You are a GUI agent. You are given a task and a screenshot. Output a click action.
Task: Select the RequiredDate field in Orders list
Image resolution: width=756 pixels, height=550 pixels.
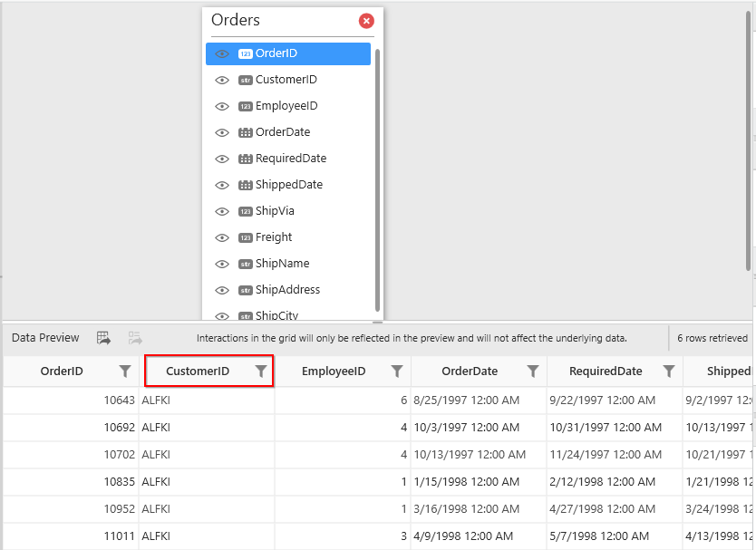291,159
